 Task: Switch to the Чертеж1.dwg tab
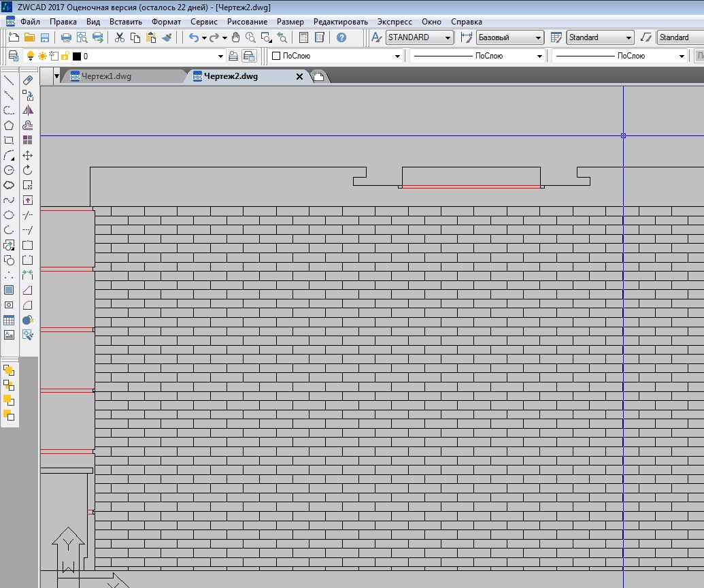(x=105, y=76)
